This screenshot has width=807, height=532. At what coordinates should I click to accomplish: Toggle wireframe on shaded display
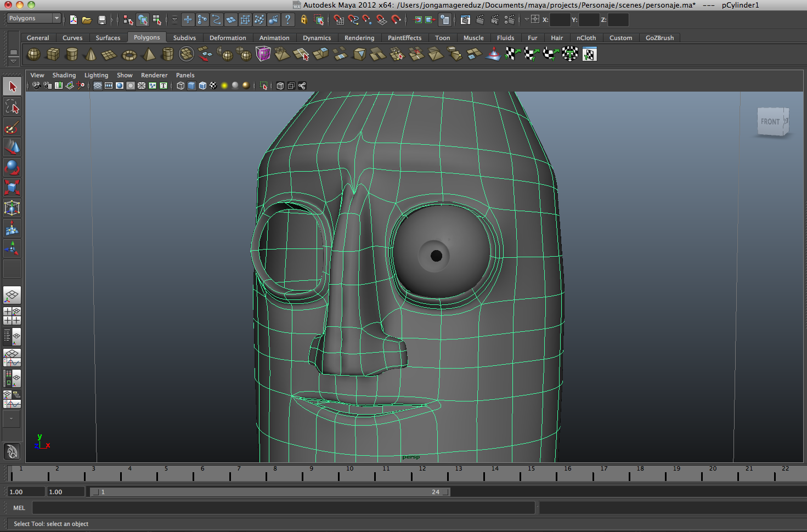[x=202, y=86]
